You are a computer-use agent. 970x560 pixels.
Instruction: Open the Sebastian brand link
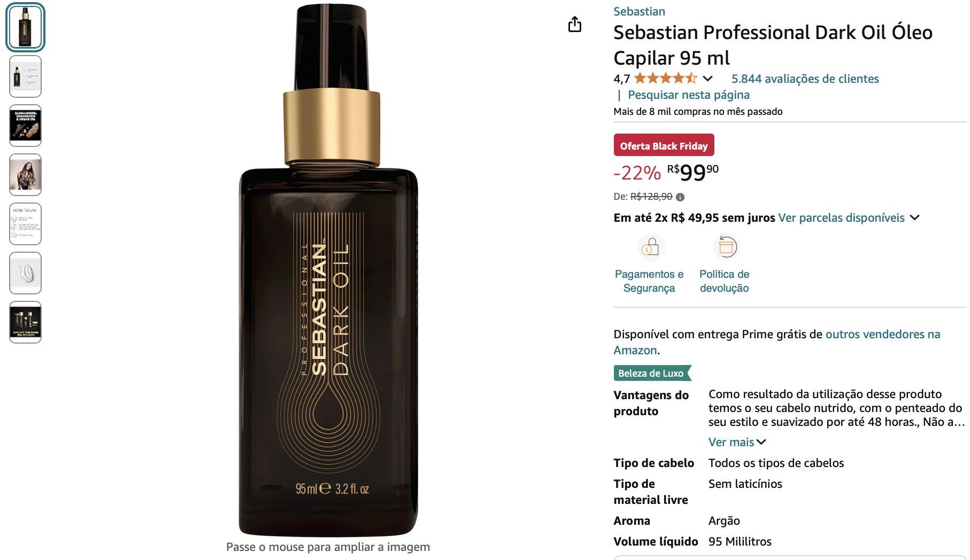(x=639, y=11)
